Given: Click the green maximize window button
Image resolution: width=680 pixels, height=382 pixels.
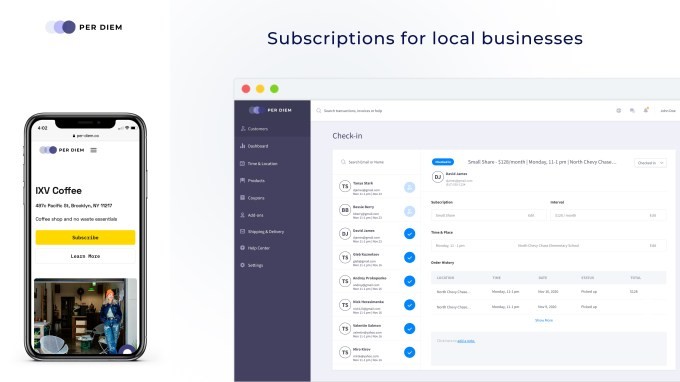Looking at the screenshot, I should [274, 89].
